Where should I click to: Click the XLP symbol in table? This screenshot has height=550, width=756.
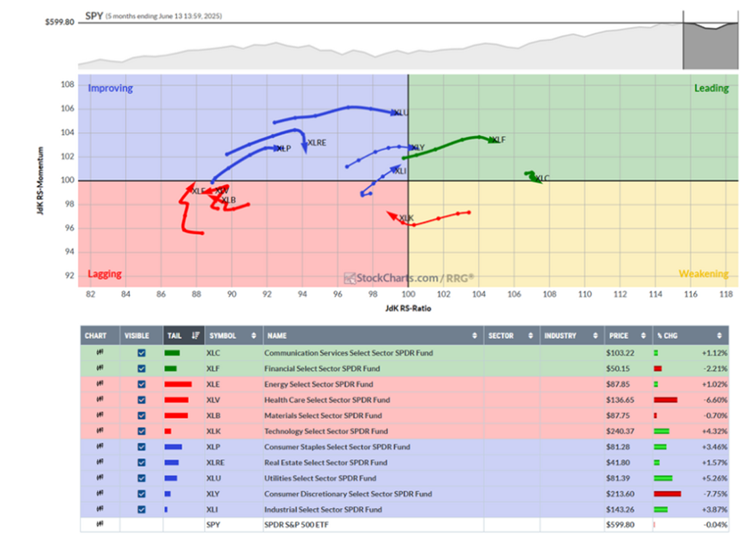point(213,447)
